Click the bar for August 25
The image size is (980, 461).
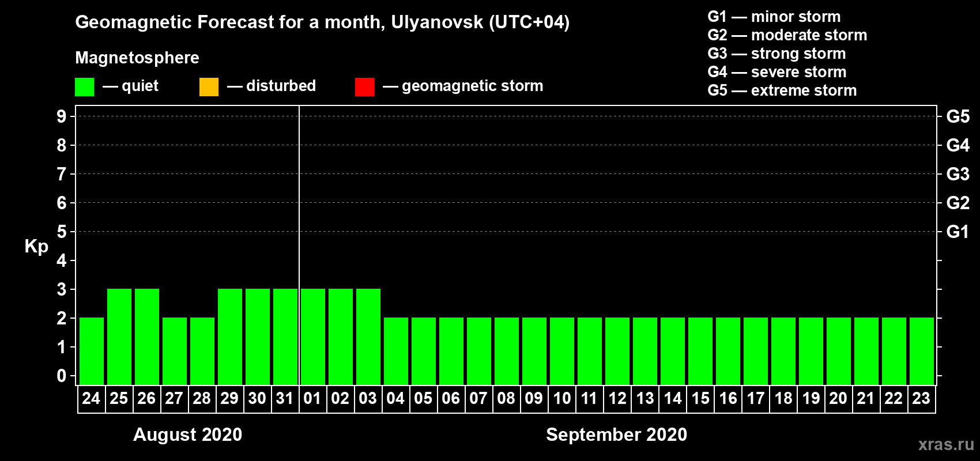[119, 337]
